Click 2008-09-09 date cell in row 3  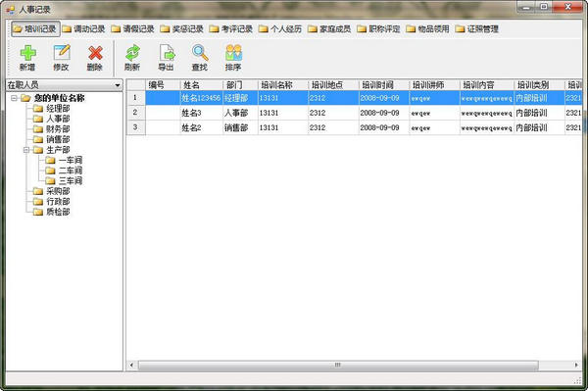384,127
